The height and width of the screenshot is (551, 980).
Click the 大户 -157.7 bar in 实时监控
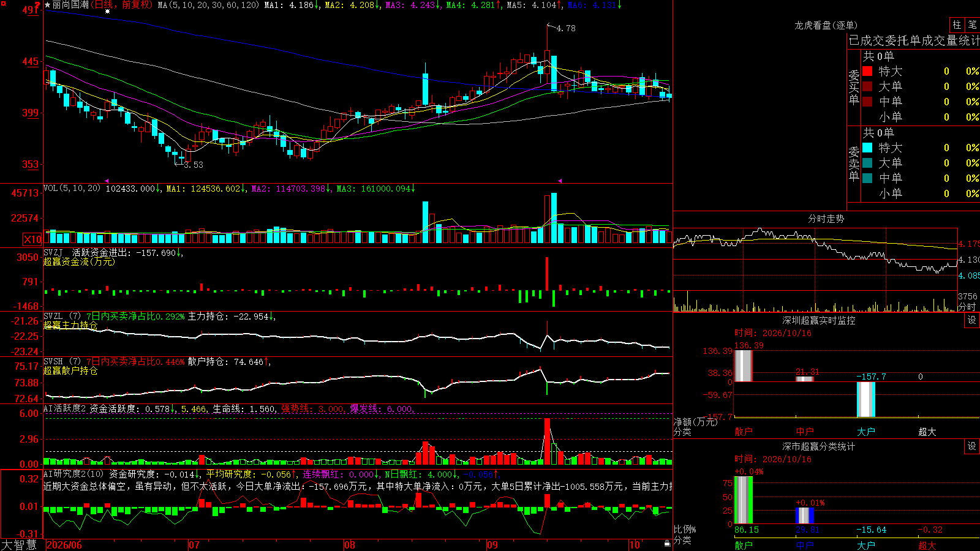click(866, 399)
